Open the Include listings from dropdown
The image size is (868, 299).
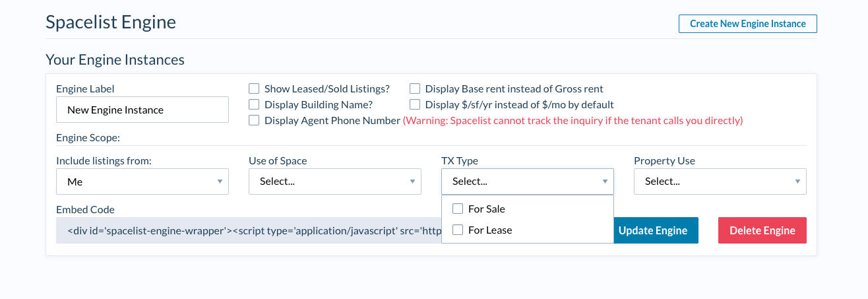pyautogui.click(x=142, y=182)
